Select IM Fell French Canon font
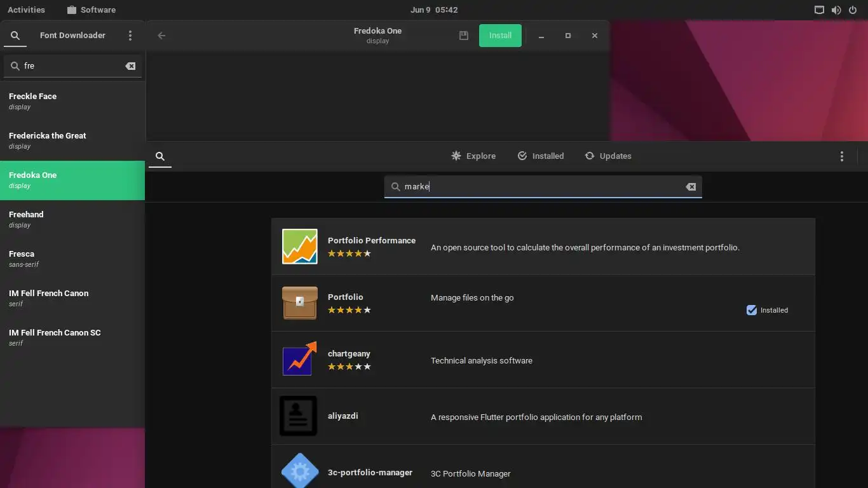This screenshot has height=488, width=868. [x=72, y=299]
